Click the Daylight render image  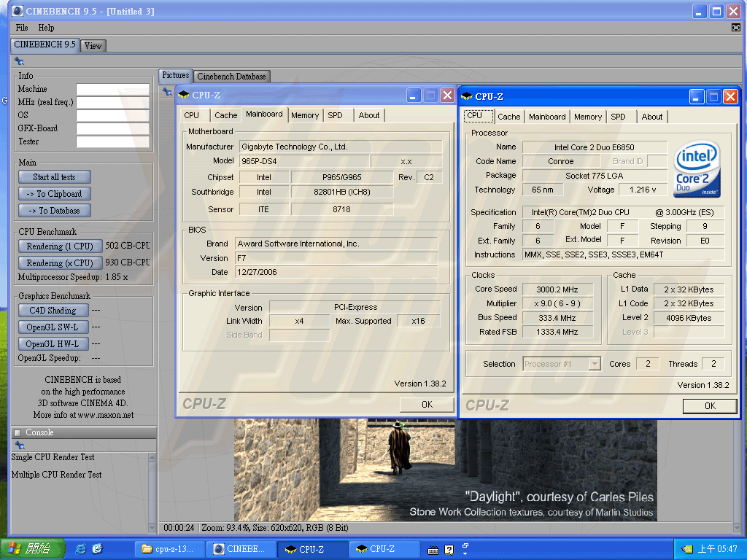click(445, 470)
